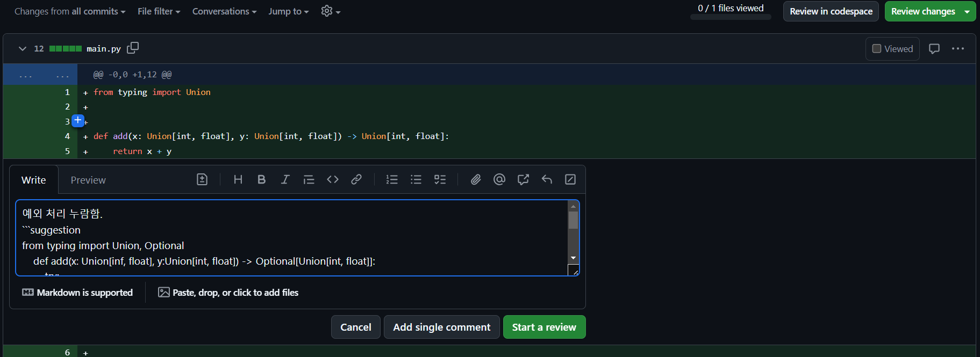This screenshot has height=357, width=980.
Task: Click Review in codespace button
Action: (831, 11)
